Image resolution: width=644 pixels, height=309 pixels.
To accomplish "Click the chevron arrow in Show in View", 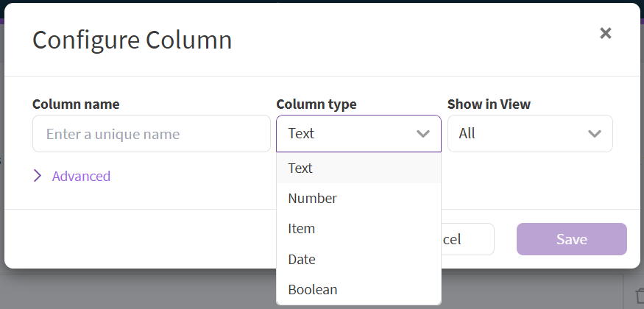I will (595, 134).
